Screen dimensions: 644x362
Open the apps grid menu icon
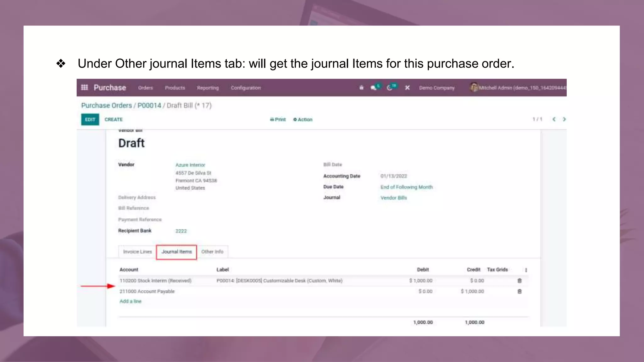(84, 87)
